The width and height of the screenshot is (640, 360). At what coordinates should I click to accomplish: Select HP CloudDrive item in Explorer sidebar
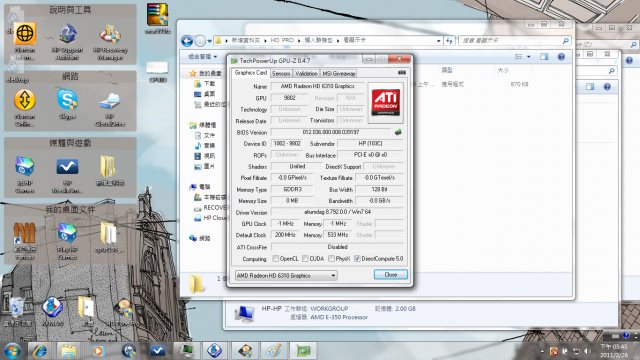[210, 218]
